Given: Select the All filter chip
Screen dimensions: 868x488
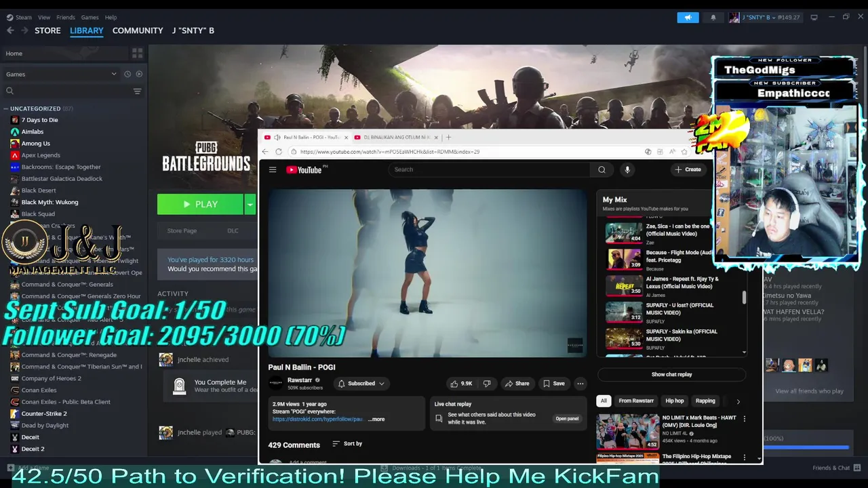Looking at the screenshot, I should click(x=604, y=401).
